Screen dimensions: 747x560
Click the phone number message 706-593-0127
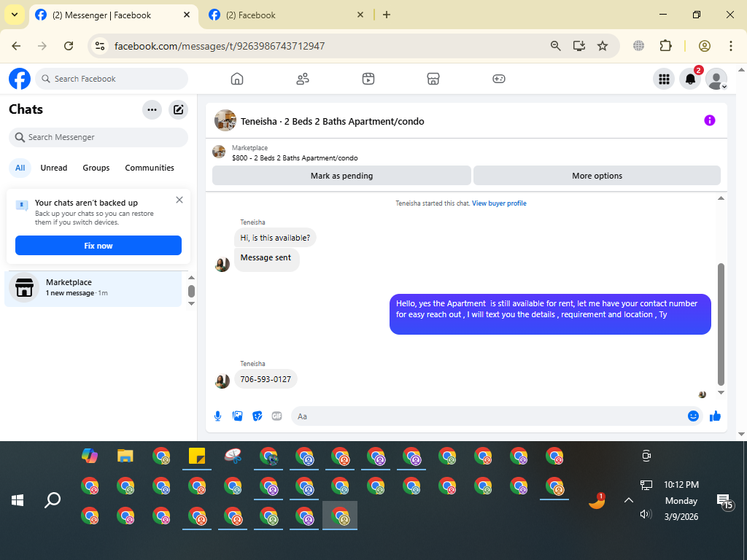(266, 379)
